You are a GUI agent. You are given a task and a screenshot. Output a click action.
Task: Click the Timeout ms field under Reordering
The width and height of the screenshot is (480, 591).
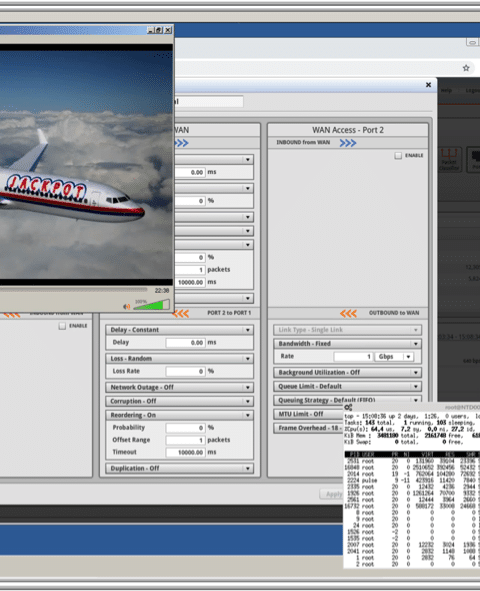(185, 452)
